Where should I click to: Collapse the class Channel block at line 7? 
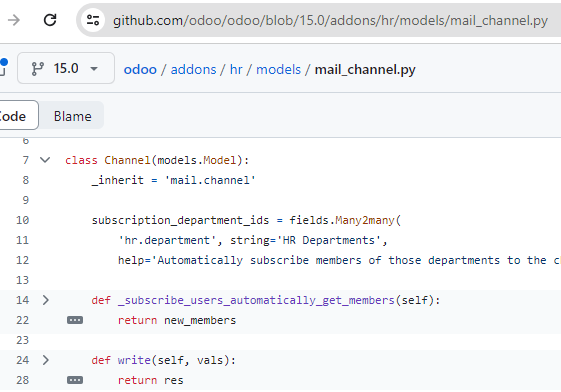pos(45,160)
